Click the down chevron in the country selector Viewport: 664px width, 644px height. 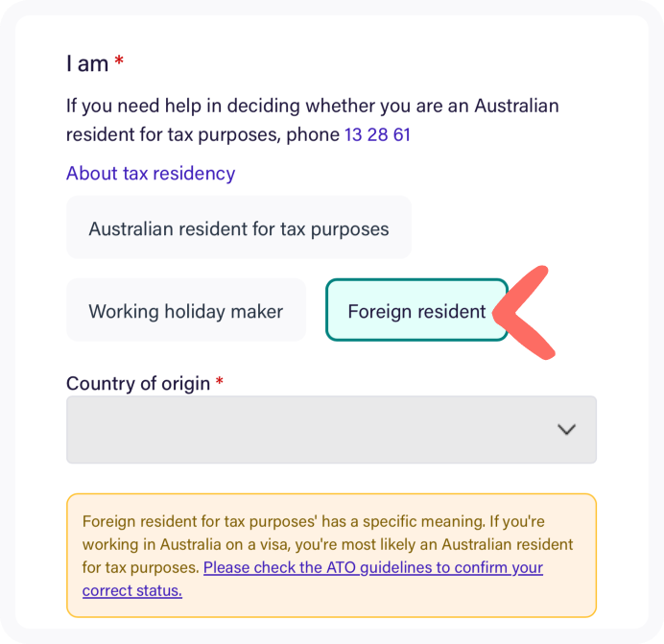tap(567, 430)
